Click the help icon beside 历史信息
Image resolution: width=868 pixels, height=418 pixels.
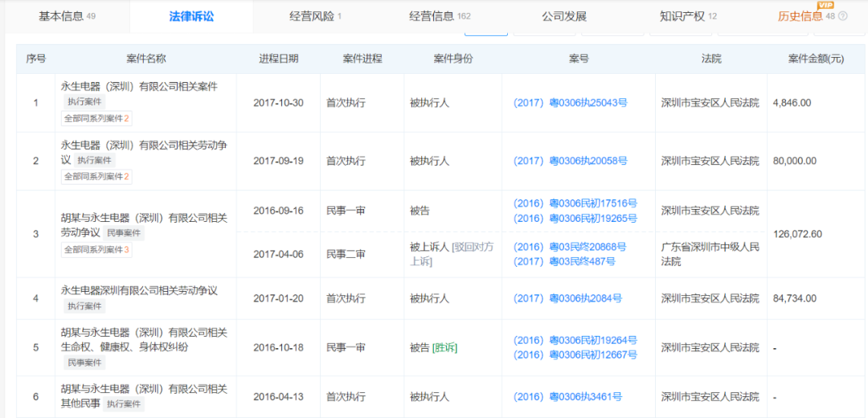click(843, 16)
